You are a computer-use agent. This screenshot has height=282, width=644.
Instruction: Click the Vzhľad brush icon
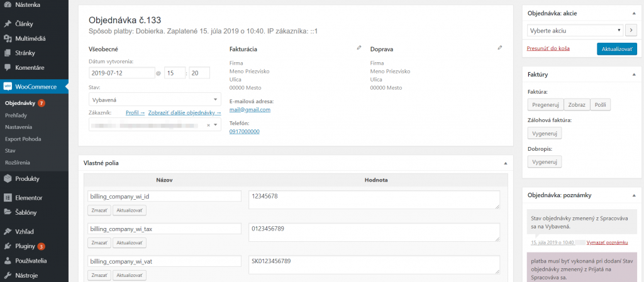(x=8, y=232)
